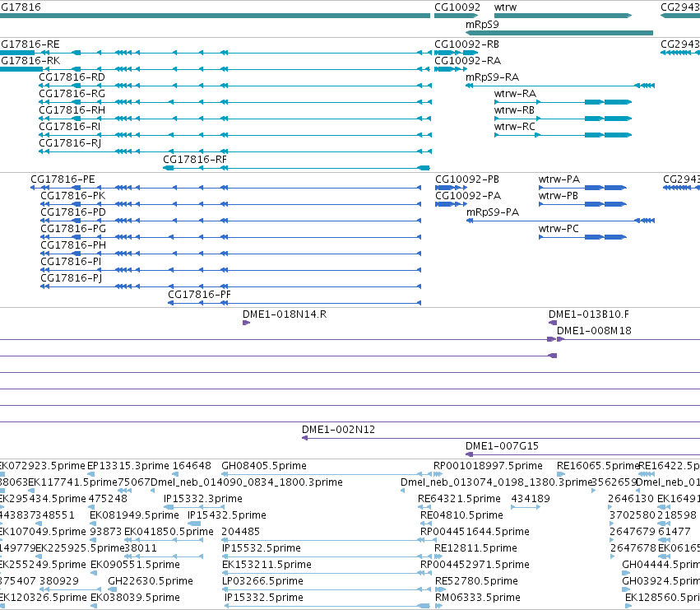
Task: Click the RE52780.5prime EST label
Action: pos(476,581)
